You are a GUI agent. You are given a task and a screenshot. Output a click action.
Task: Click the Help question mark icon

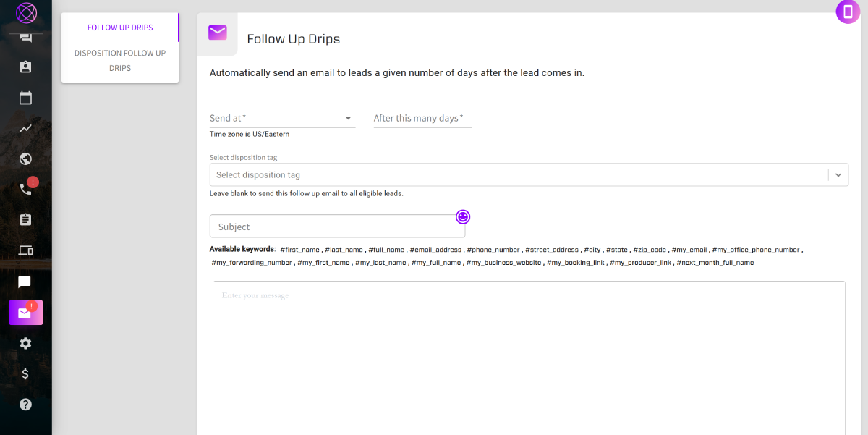pos(25,404)
